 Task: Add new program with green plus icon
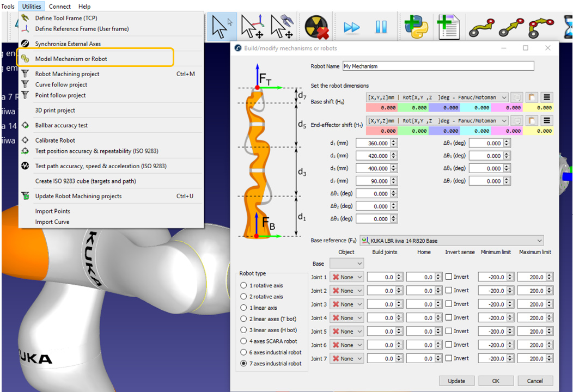(x=448, y=27)
